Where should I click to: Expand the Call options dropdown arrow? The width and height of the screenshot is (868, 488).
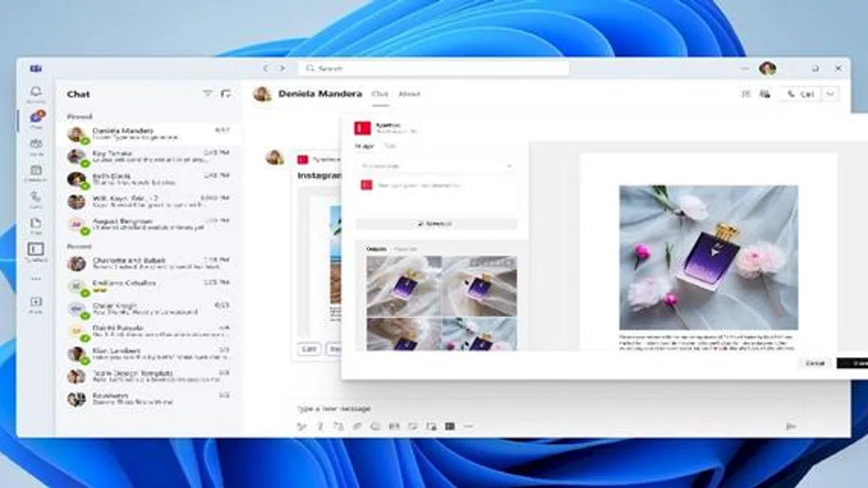click(x=831, y=94)
